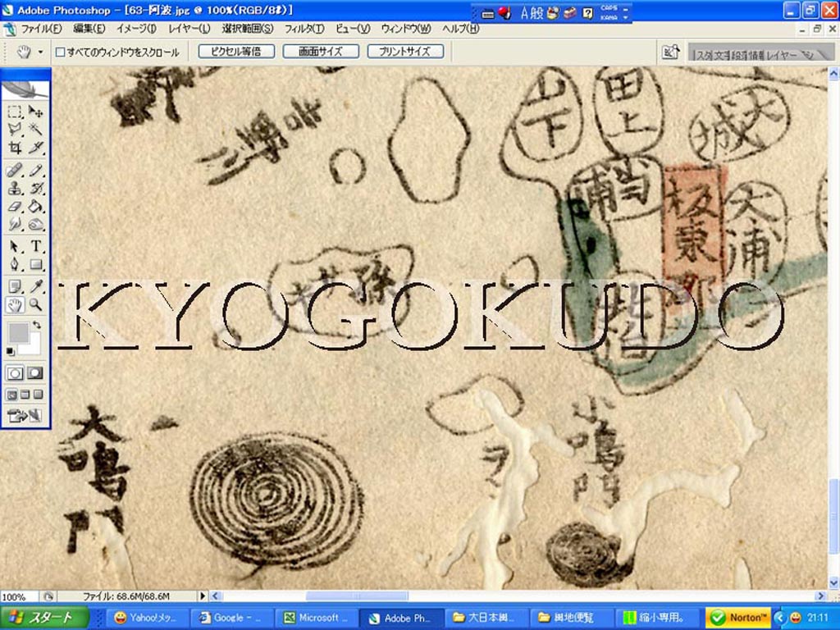Image resolution: width=840 pixels, height=630 pixels.
Task: Click the ピクセル等倍 (Actual Pixels) button
Action: tap(236, 52)
